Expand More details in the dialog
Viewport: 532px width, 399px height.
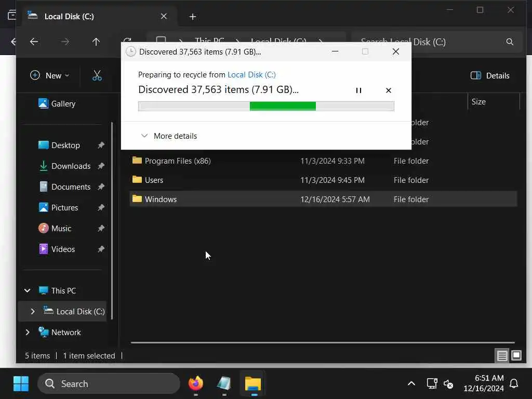(169, 136)
